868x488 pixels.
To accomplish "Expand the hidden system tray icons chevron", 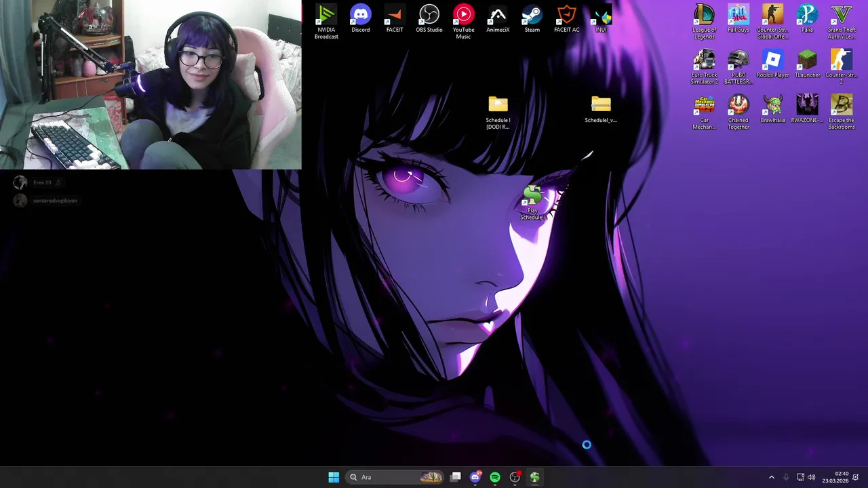I will point(771,477).
